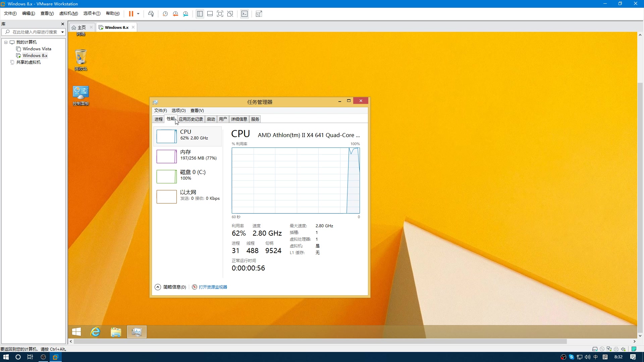Click the Ethernet (以太网) sidebar icon
644x362 pixels.
(x=166, y=196)
